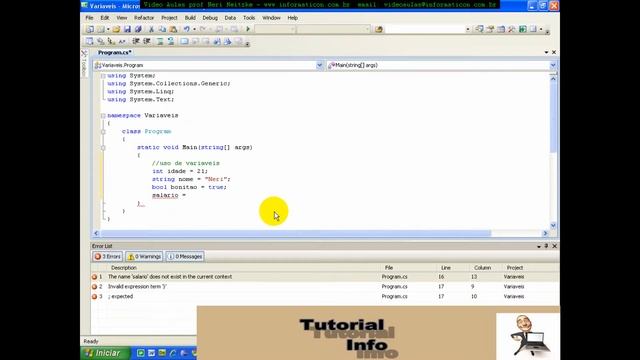
Task: Select the '; expected' error row
Action: pos(325,296)
